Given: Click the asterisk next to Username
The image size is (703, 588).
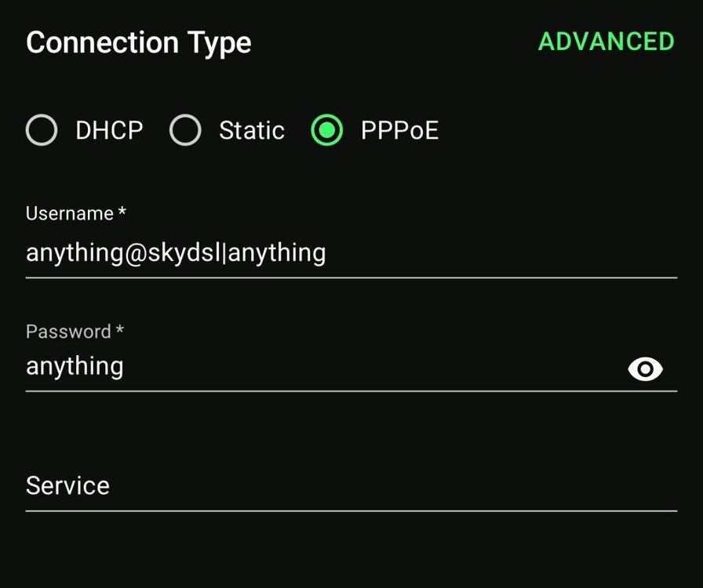Looking at the screenshot, I should pos(122,212).
